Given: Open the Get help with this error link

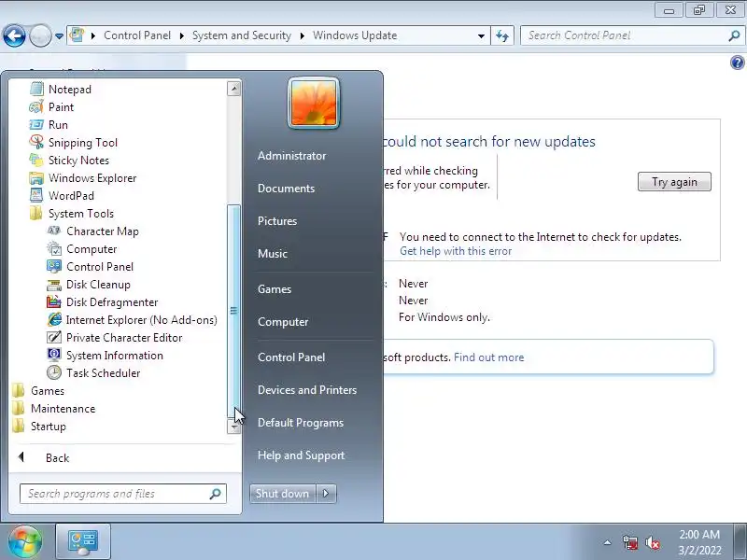Looking at the screenshot, I should coord(456,251).
